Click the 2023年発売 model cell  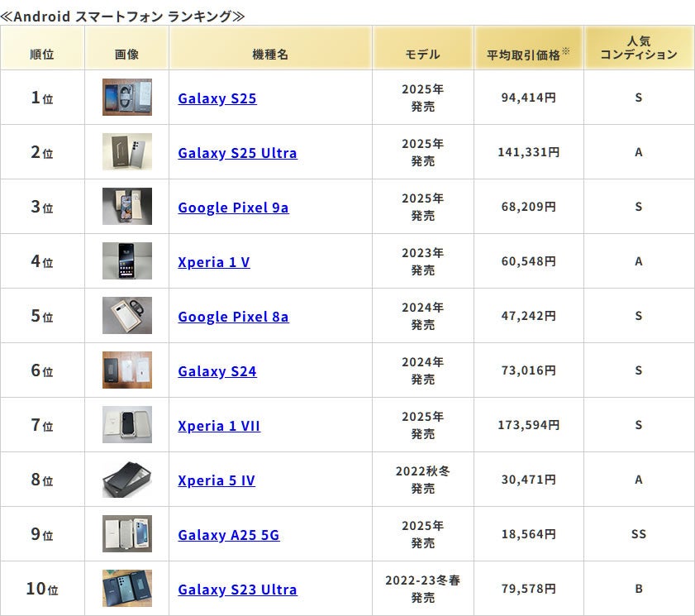coord(423,261)
